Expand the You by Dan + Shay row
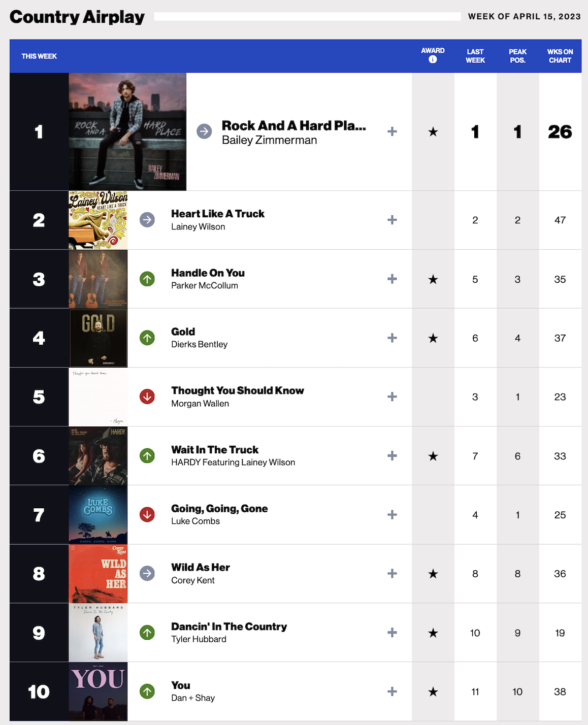The width and height of the screenshot is (588, 725). pos(392,691)
